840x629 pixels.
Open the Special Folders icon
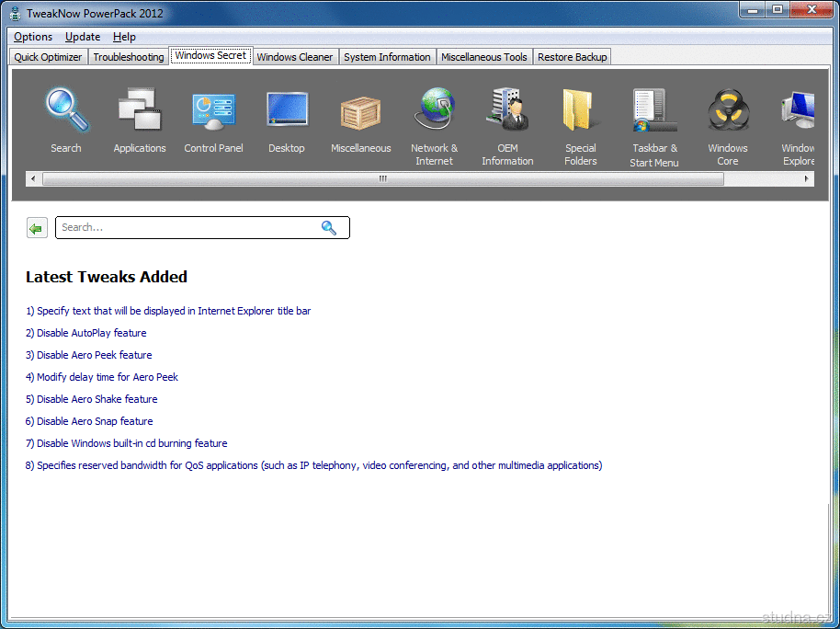[x=580, y=110]
